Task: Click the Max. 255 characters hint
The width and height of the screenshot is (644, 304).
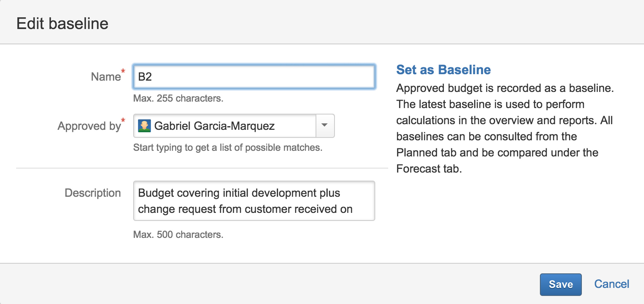Action: tap(178, 98)
